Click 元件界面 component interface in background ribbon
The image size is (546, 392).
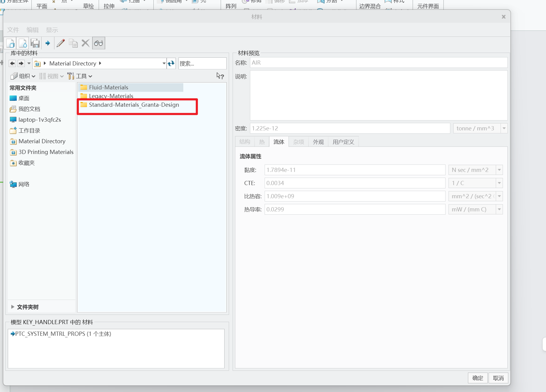[428, 6]
